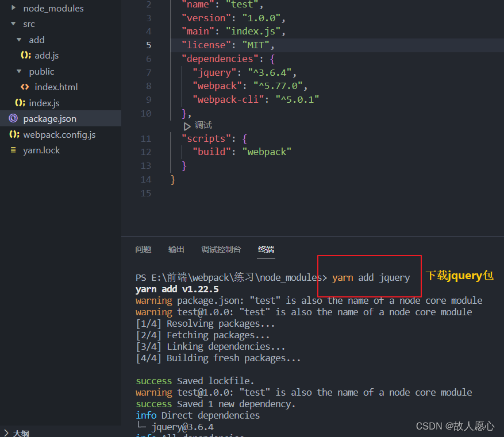
Task: Click line number 5 in the gutter
Action: (x=148, y=45)
